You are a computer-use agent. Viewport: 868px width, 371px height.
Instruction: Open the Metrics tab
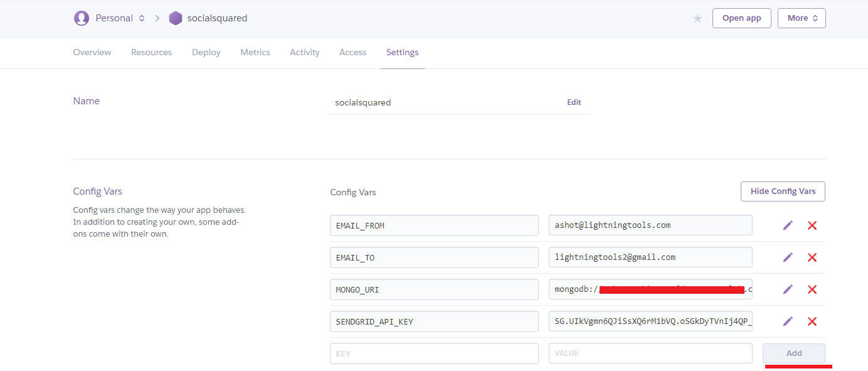(x=255, y=53)
